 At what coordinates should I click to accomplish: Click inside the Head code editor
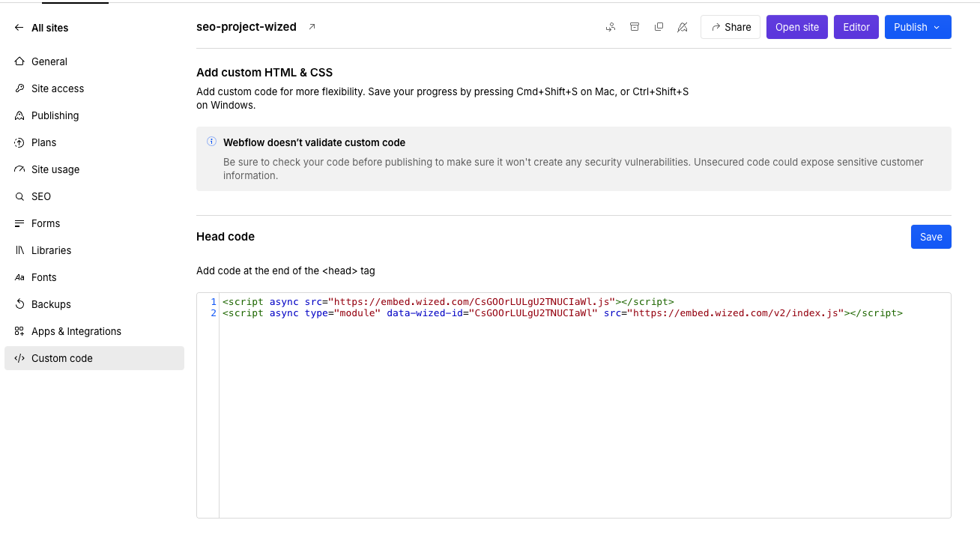[574, 405]
